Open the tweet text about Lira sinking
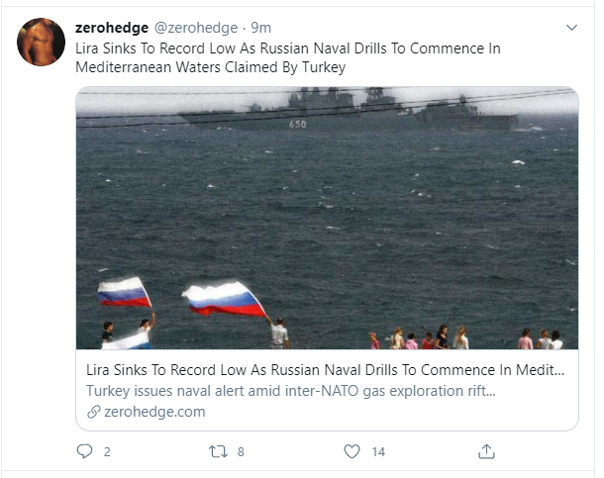Image resolution: width=604 pixels, height=478 pixels. 288,58
